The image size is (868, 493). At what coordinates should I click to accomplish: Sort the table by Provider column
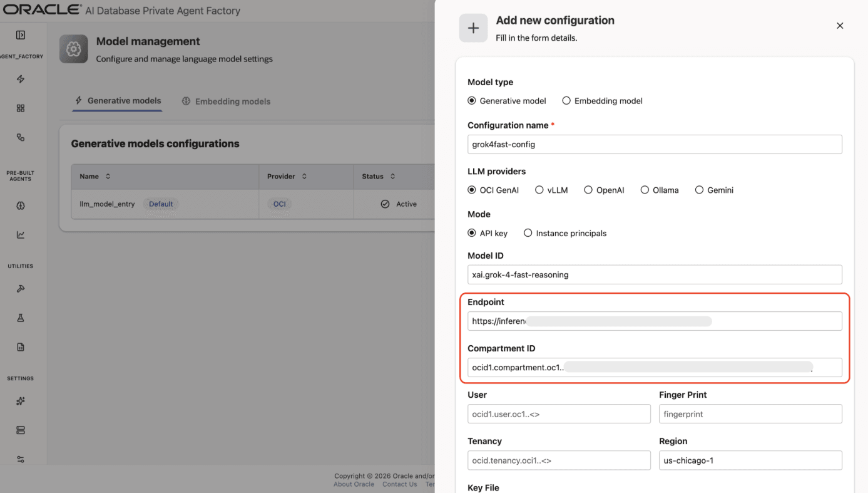[x=304, y=177]
